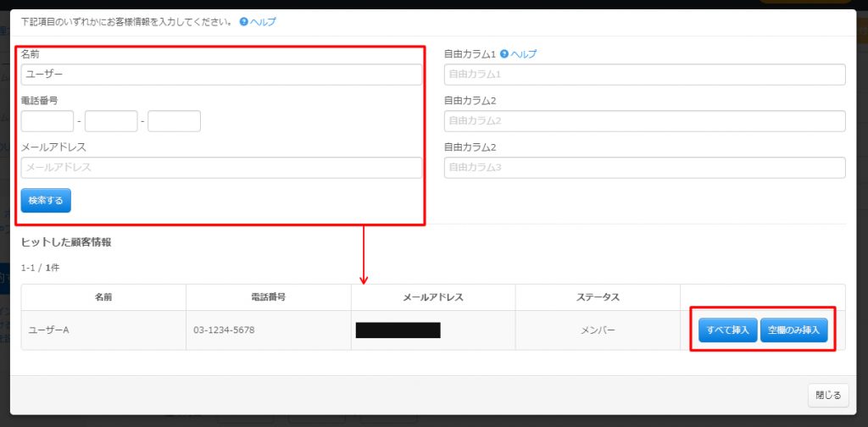Screen dimensions: 868x427
Task: Click the ステータス column header
Action: point(598,297)
